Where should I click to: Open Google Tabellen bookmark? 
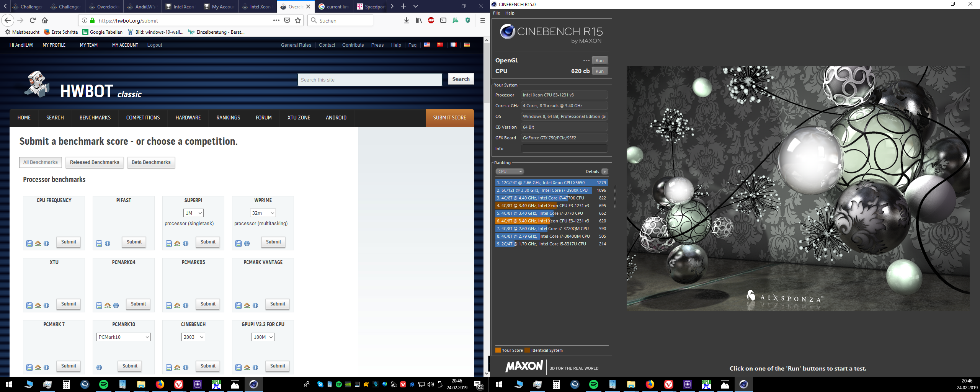coord(103,32)
